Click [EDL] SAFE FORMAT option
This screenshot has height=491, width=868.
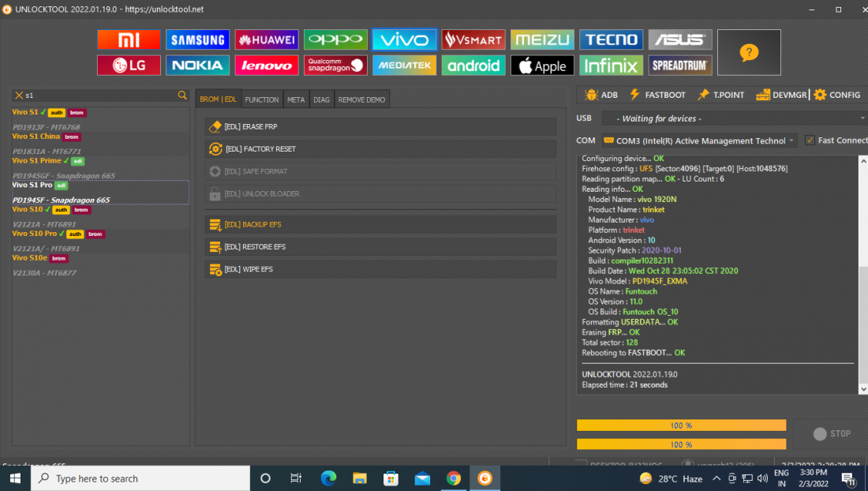click(x=381, y=171)
